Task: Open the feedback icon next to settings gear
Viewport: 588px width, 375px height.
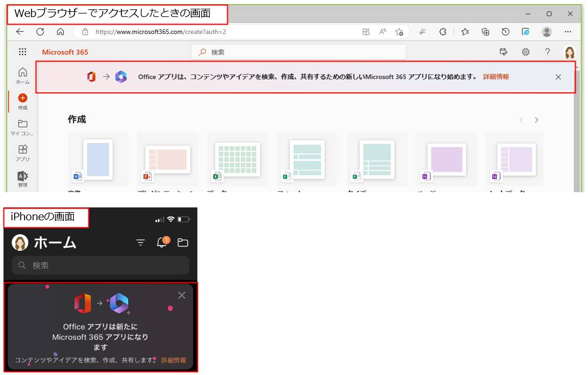Action: [504, 52]
